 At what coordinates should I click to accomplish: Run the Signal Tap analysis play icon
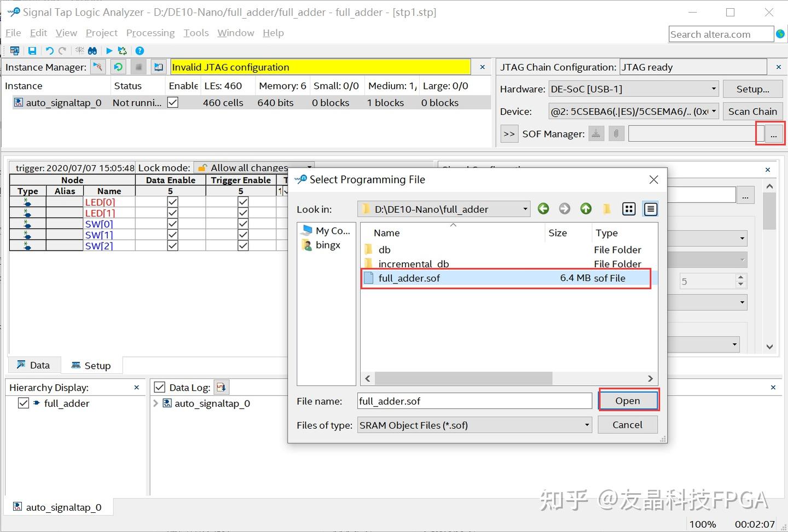point(108,50)
